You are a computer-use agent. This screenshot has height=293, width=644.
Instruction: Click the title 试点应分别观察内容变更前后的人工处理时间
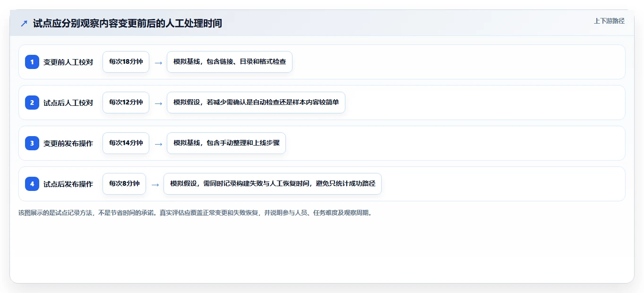(128, 24)
